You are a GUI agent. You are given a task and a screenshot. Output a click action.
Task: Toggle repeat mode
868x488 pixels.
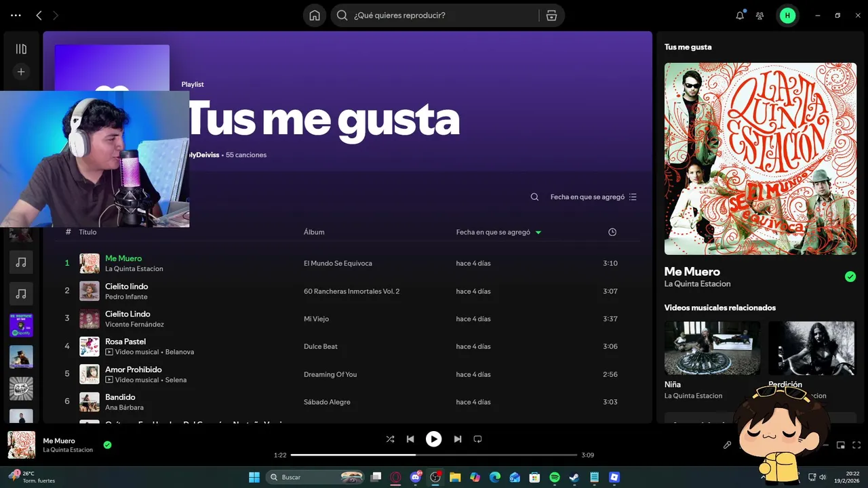click(477, 439)
